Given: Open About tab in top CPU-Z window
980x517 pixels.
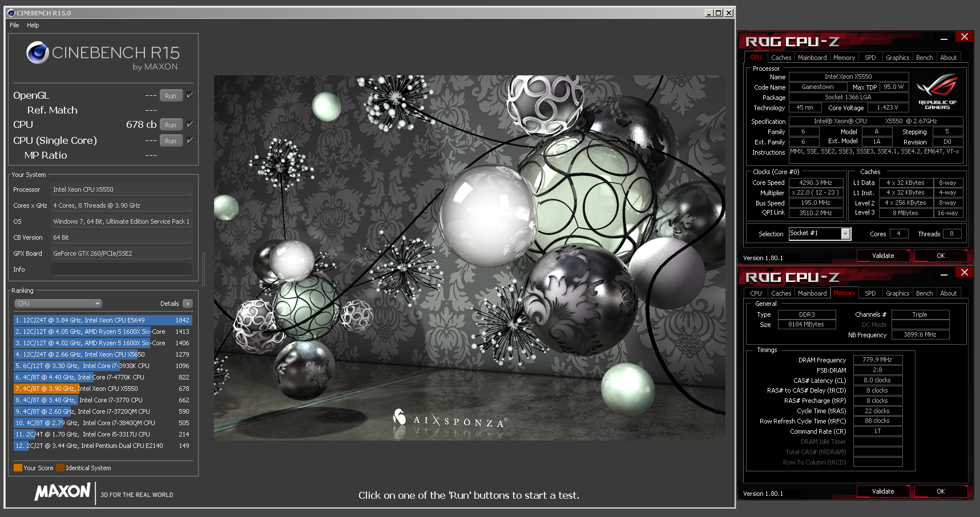Looking at the screenshot, I should (x=948, y=58).
